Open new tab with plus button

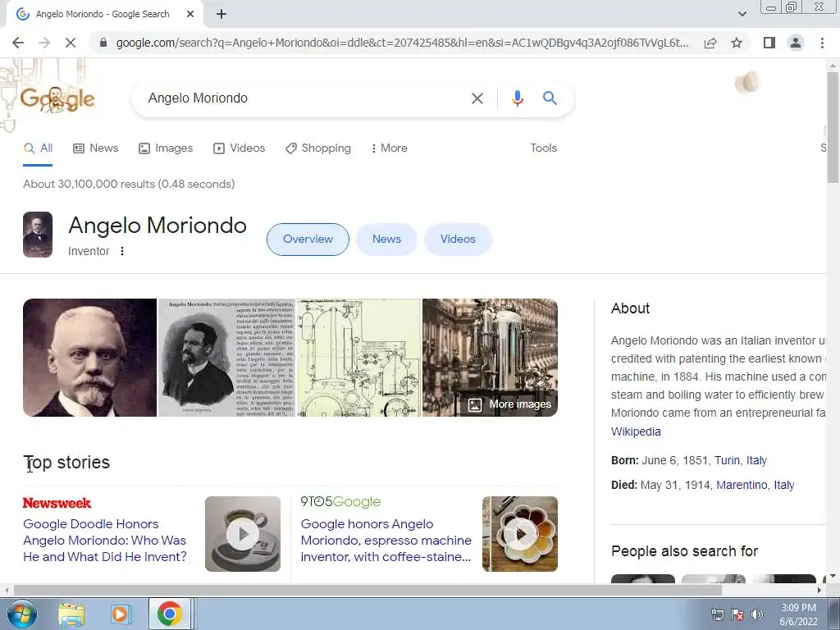point(221,15)
